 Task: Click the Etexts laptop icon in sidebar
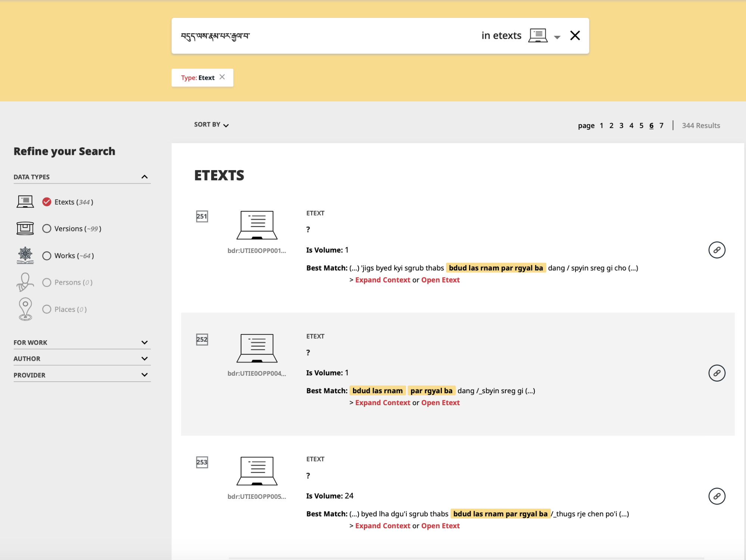[25, 202]
